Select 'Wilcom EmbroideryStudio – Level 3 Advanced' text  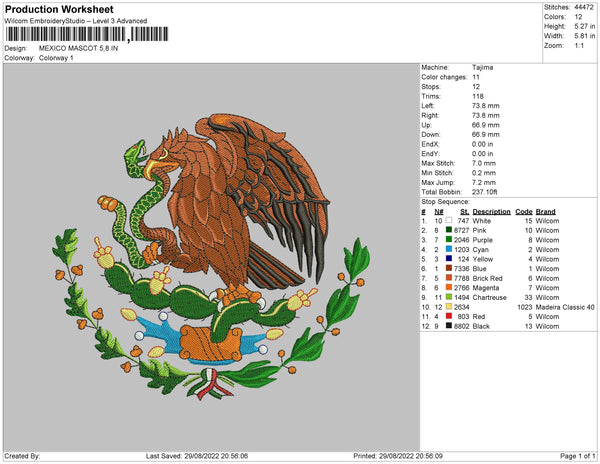pos(76,21)
